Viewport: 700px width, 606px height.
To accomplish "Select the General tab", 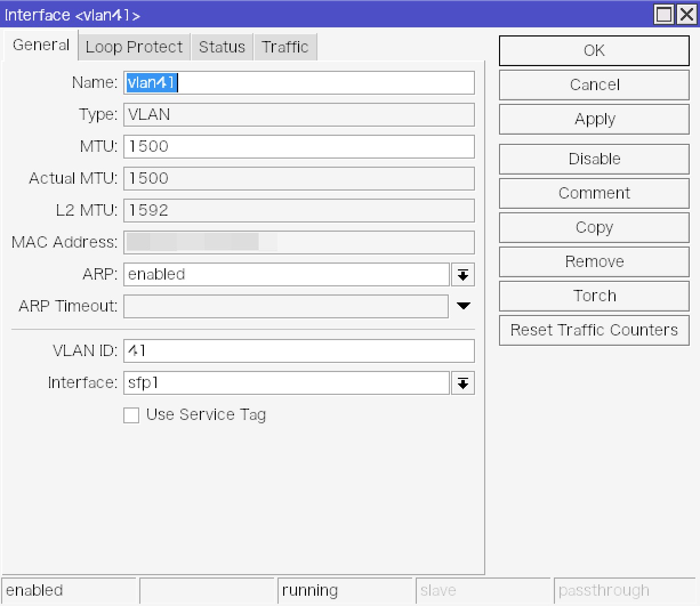I will point(41,45).
